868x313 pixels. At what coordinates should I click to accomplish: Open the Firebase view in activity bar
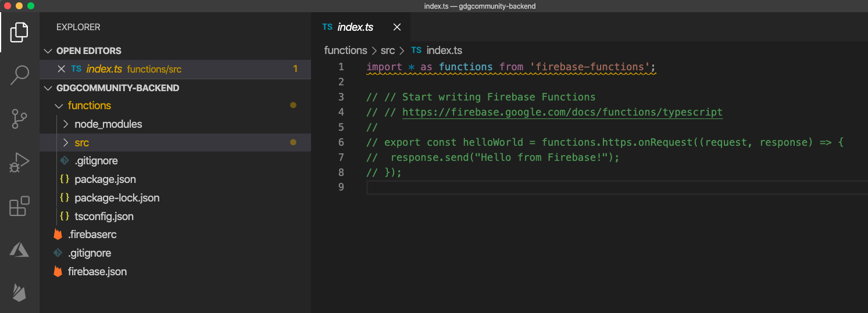tap(19, 293)
